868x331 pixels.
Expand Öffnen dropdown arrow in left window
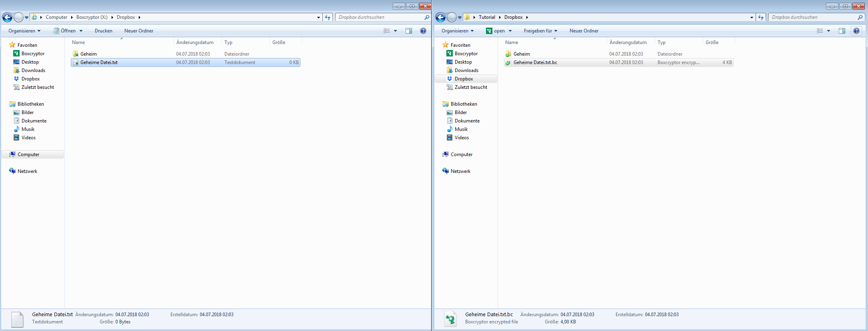(81, 31)
